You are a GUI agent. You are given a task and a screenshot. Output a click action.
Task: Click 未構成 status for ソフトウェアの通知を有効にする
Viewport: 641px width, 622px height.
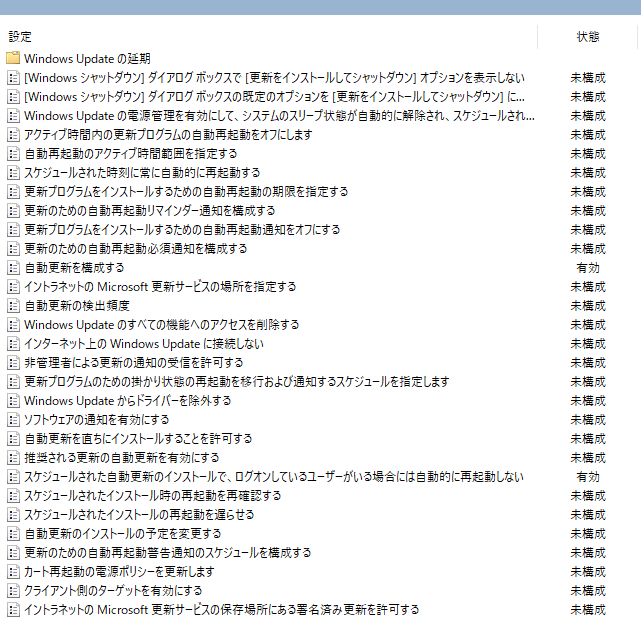[x=588, y=420]
